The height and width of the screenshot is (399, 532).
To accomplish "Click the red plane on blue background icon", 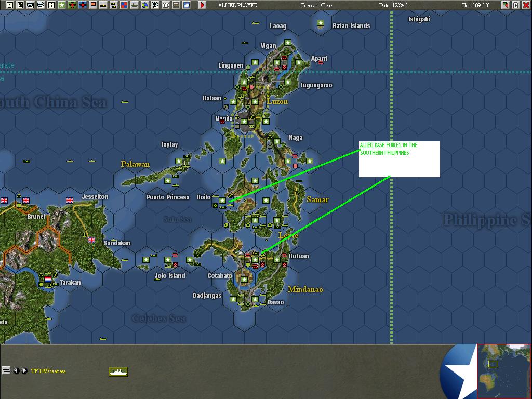I will click(x=83, y=5).
